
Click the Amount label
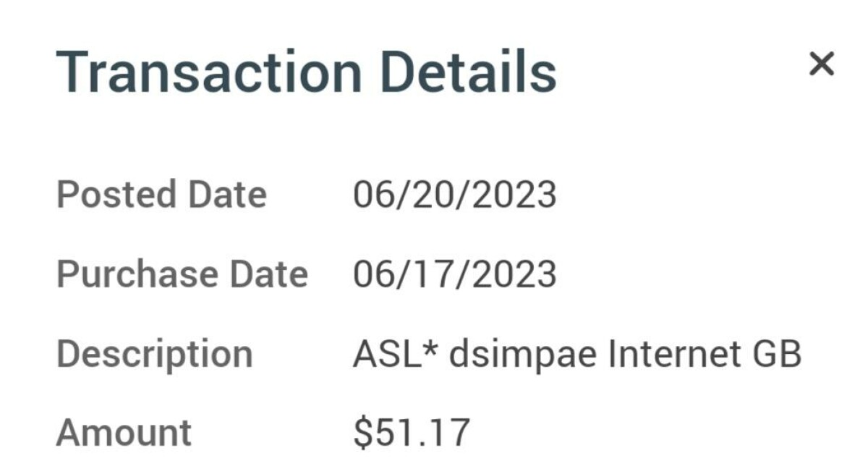[x=124, y=433]
